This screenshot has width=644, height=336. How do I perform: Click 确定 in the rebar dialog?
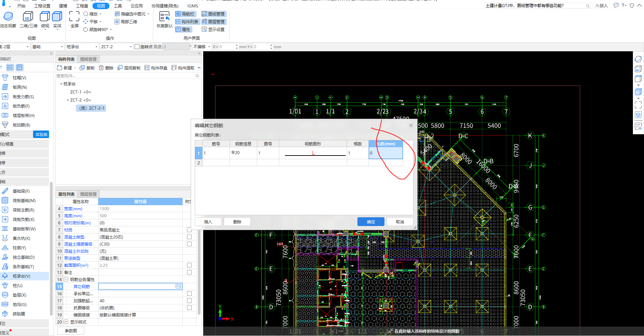371,222
